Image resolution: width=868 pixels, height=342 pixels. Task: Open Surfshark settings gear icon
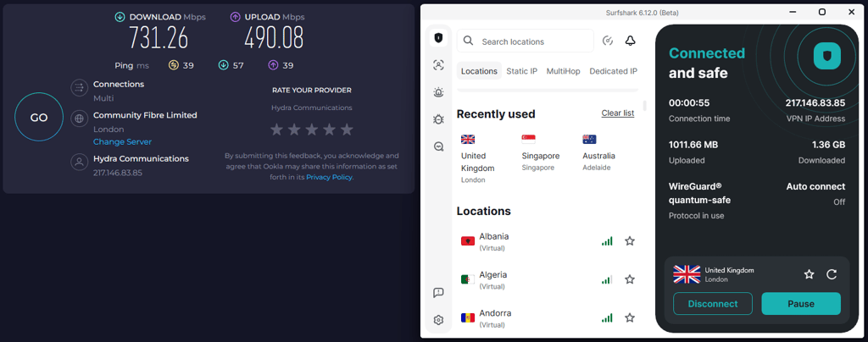pyautogui.click(x=438, y=320)
